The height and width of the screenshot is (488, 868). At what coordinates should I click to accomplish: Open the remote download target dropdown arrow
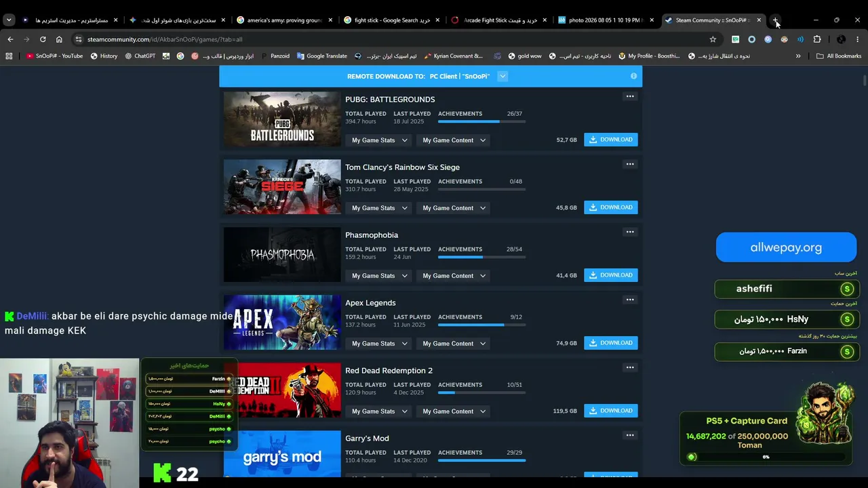tap(502, 76)
